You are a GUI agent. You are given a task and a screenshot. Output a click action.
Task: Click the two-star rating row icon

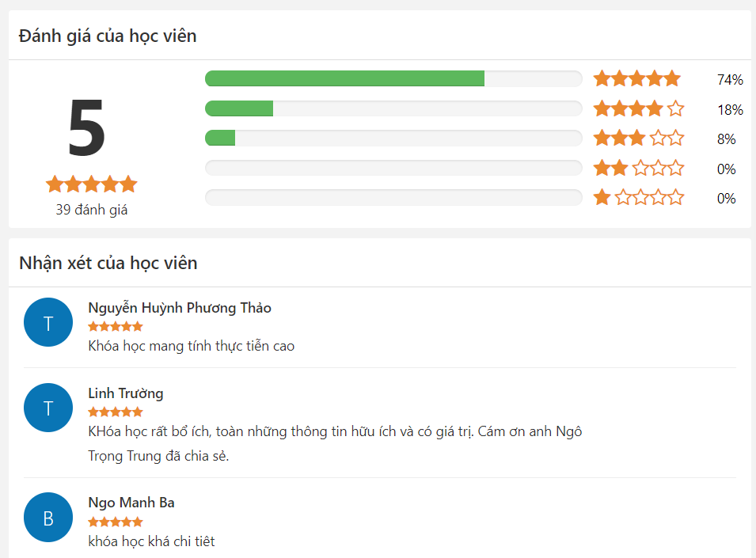[x=638, y=168]
